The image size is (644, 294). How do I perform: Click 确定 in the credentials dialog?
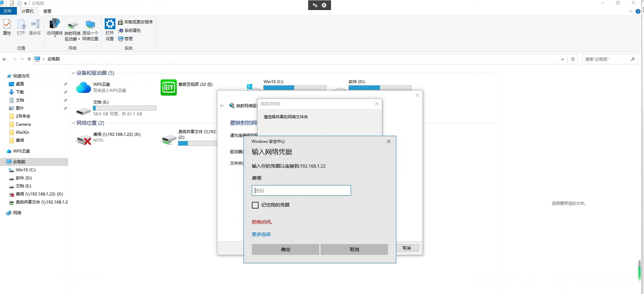click(285, 249)
